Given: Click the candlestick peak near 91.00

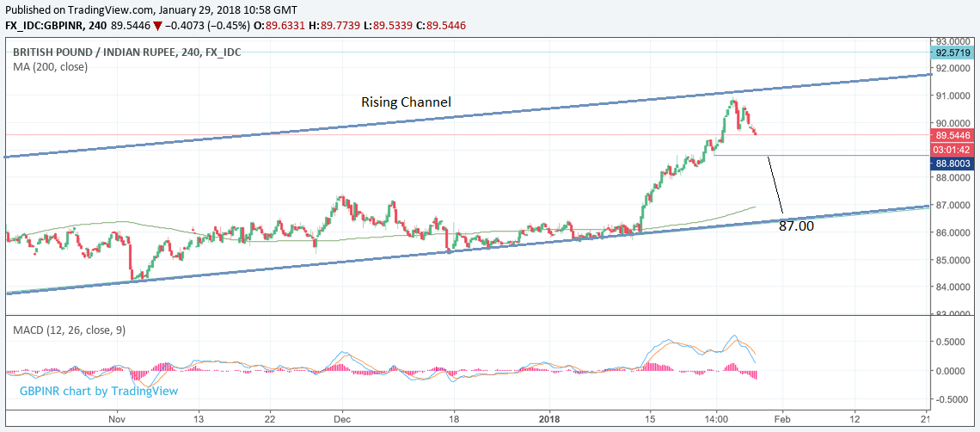Looking at the screenshot, I should [733, 102].
